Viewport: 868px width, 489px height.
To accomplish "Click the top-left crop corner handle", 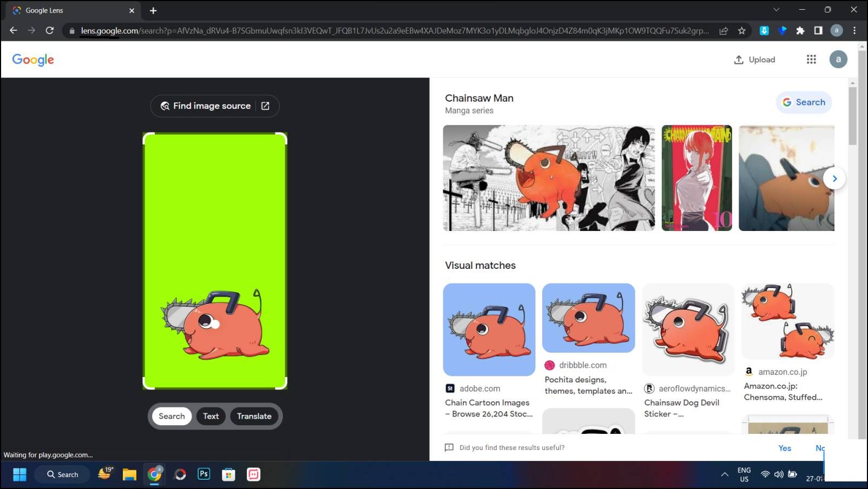I will point(147,137).
